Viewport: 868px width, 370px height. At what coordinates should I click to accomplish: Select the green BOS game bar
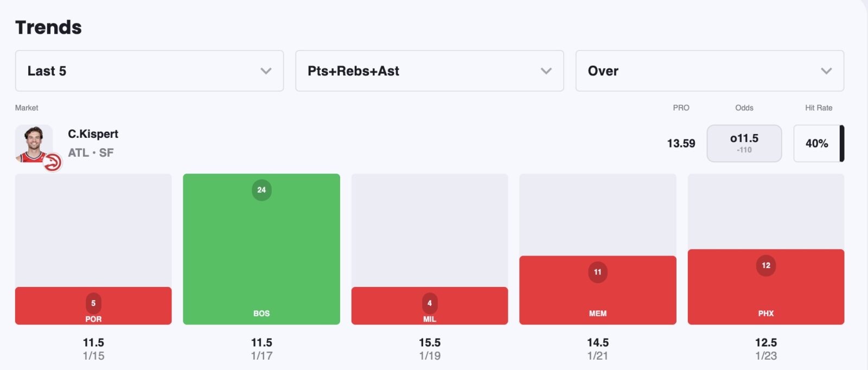tap(261, 250)
